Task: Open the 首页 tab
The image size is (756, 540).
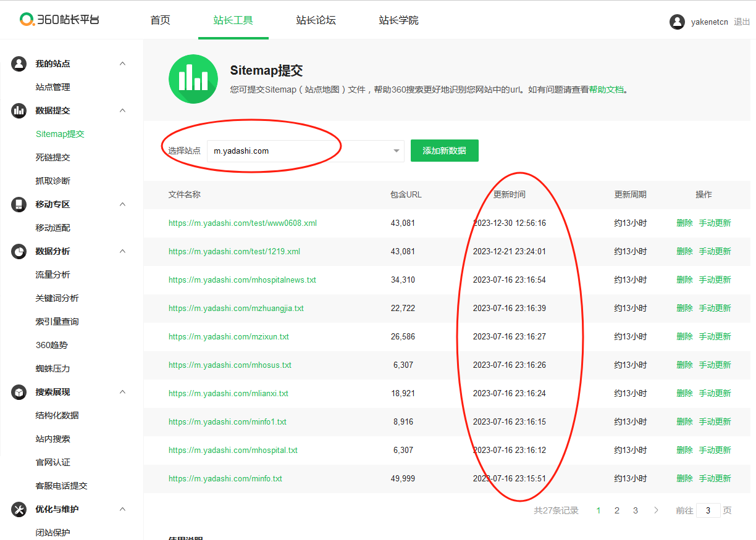Action: (160, 20)
